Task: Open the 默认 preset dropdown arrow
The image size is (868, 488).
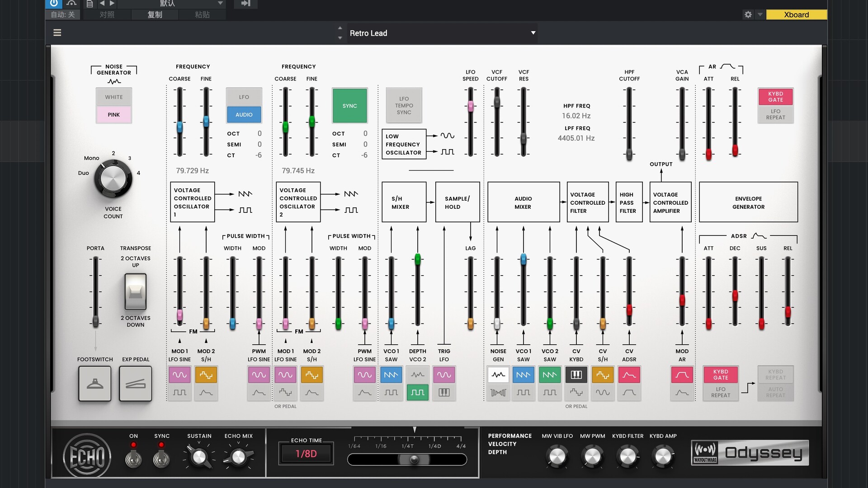Action: [x=220, y=4]
